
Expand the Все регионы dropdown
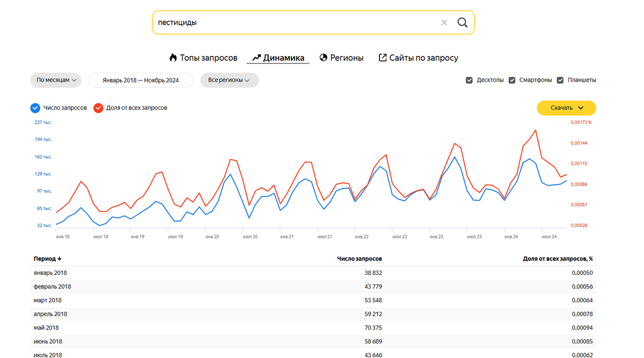point(229,80)
